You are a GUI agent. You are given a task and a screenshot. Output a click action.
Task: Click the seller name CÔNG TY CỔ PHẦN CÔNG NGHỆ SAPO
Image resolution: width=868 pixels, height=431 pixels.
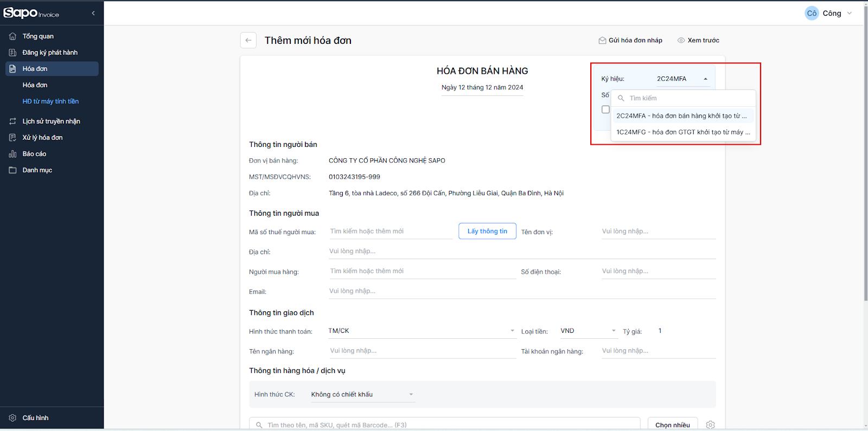(x=387, y=160)
